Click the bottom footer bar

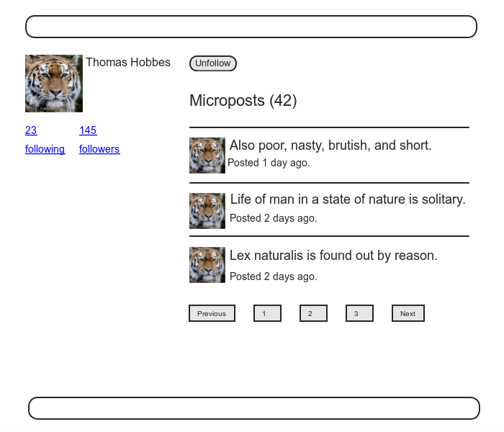tap(254, 408)
